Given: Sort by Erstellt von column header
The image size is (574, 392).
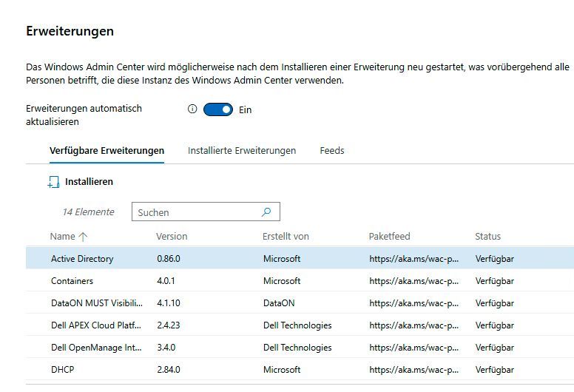Looking at the screenshot, I should [286, 237].
